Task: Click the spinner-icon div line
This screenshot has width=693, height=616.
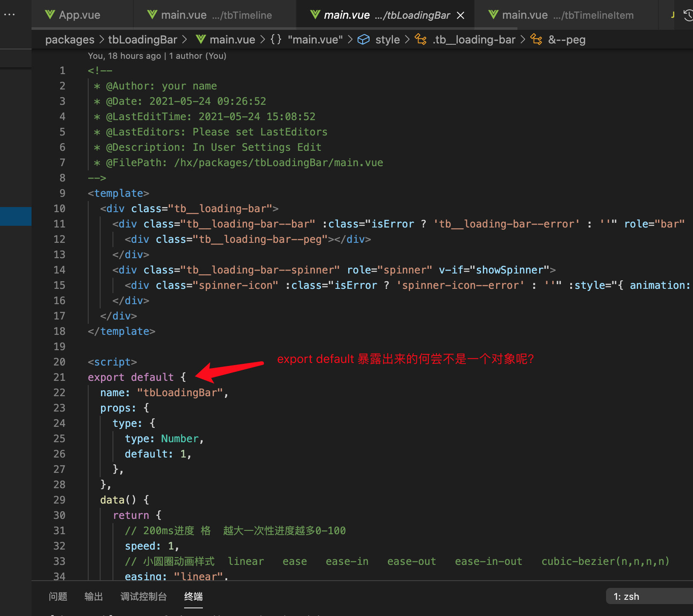Action: click(407, 285)
